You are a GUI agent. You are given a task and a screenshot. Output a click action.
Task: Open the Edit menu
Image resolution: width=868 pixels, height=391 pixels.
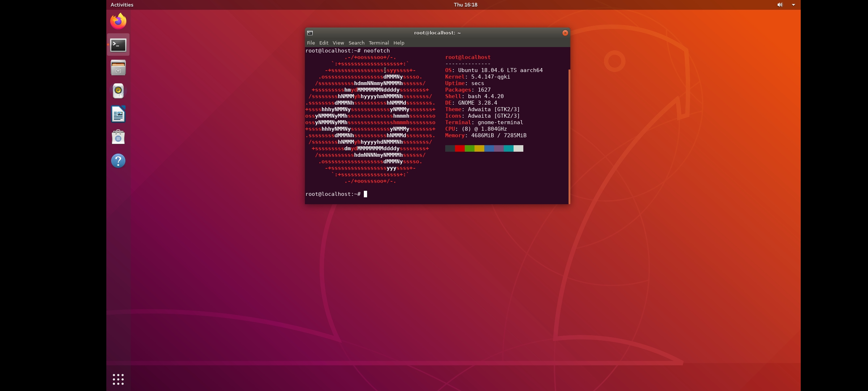(x=324, y=43)
